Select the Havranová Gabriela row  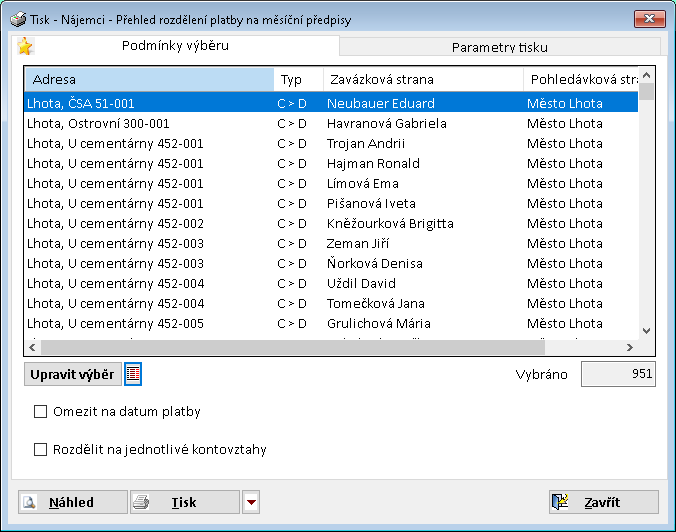click(x=330, y=124)
